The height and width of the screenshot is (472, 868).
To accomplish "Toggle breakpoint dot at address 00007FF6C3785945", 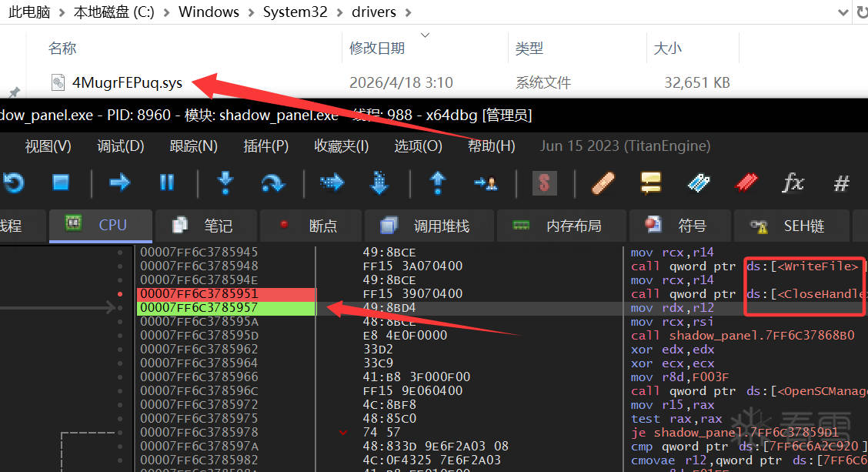I will tap(120, 252).
